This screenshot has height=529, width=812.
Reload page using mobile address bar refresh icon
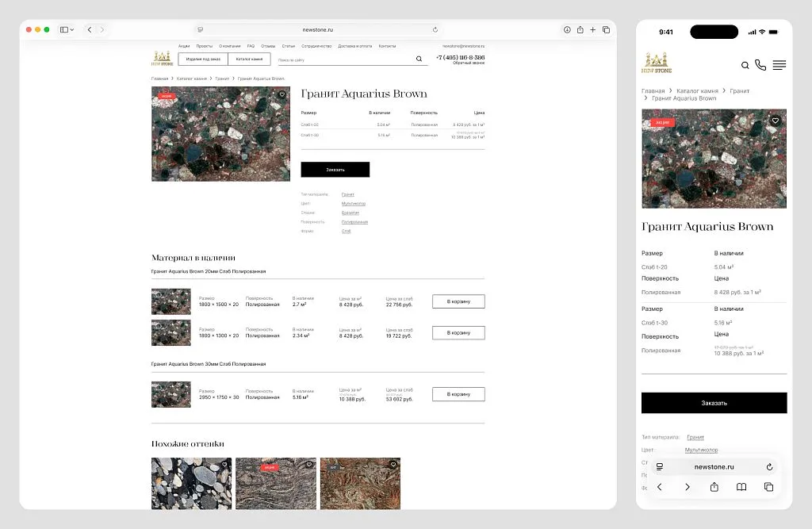769,467
